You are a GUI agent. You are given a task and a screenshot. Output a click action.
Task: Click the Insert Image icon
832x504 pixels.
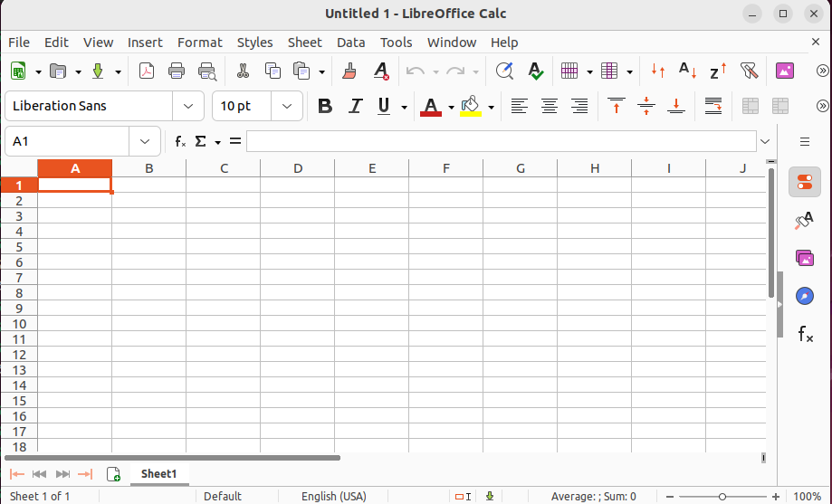tap(785, 71)
